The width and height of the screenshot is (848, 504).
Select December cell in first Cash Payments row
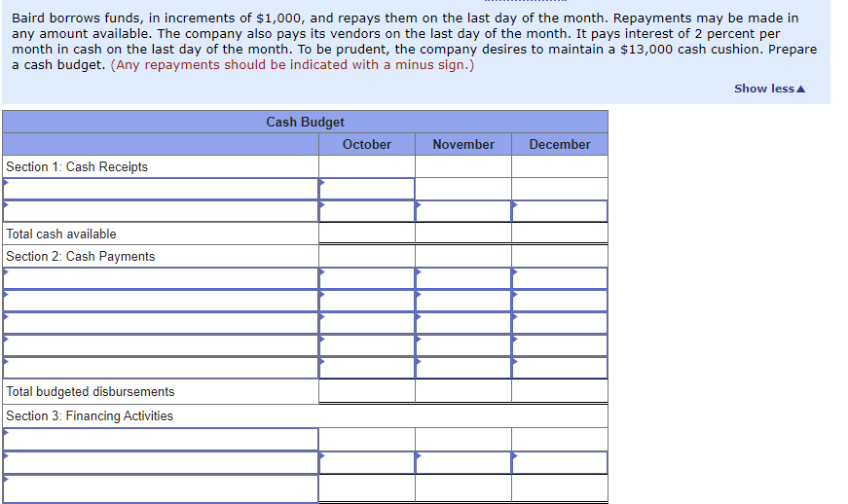coord(560,278)
